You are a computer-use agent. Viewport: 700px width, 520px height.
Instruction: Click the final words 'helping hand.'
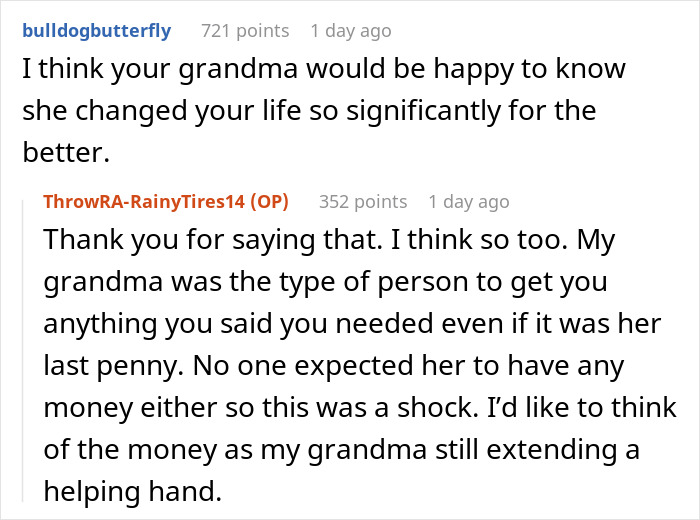click(133, 492)
